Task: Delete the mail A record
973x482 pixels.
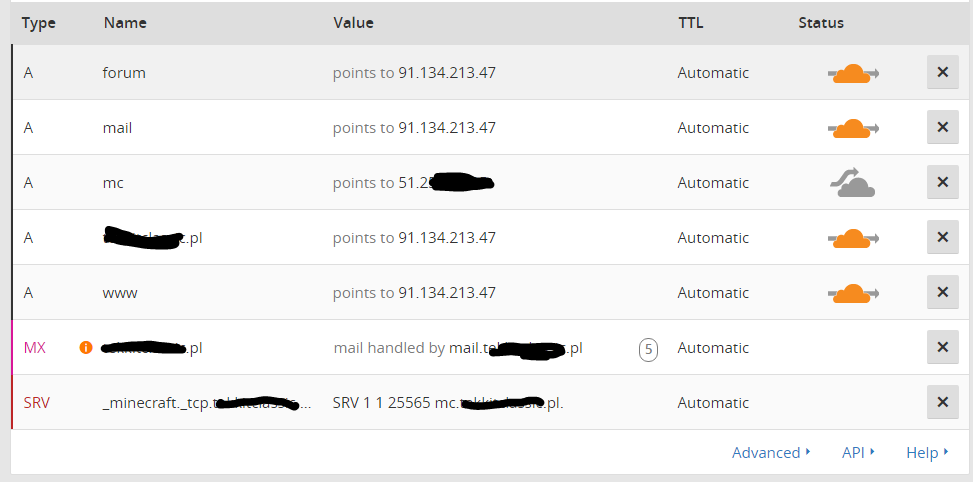Action: point(943,128)
